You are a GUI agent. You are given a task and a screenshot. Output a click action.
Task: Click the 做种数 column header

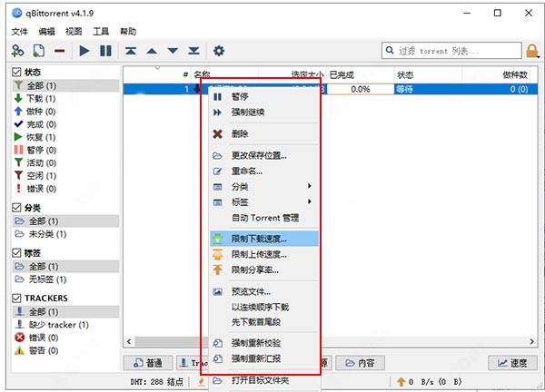(496, 74)
